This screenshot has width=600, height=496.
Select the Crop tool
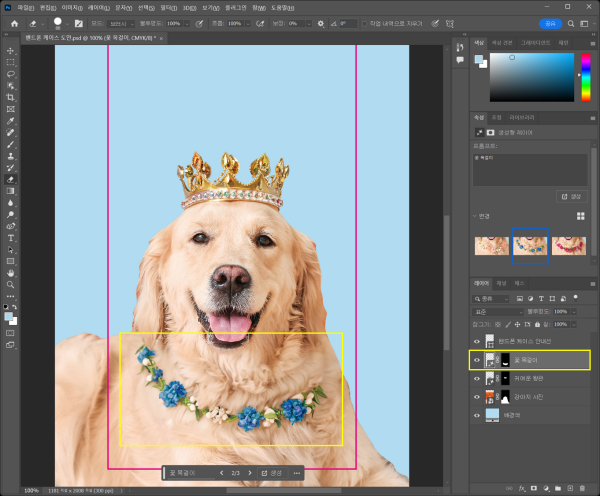pos(10,97)
